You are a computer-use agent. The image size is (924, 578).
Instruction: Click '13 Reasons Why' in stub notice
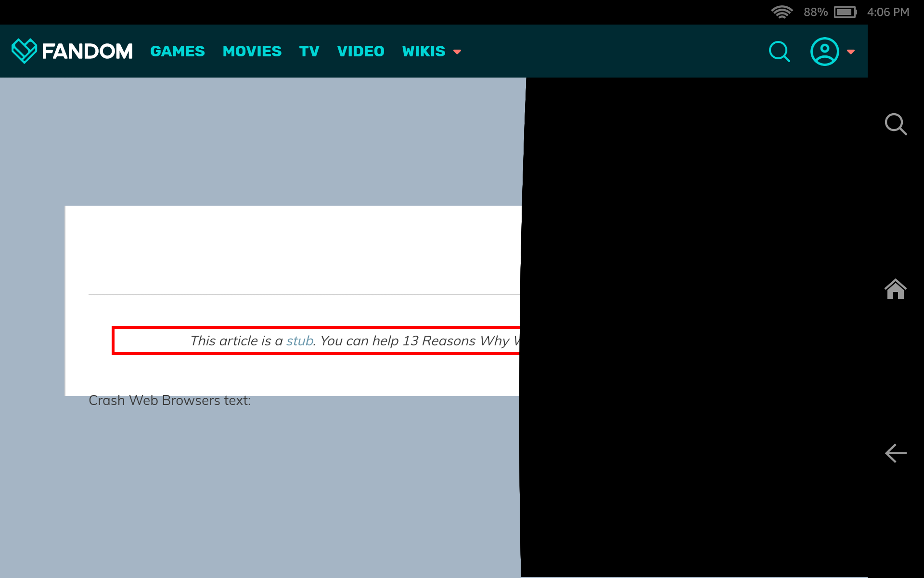click(455, 341)
